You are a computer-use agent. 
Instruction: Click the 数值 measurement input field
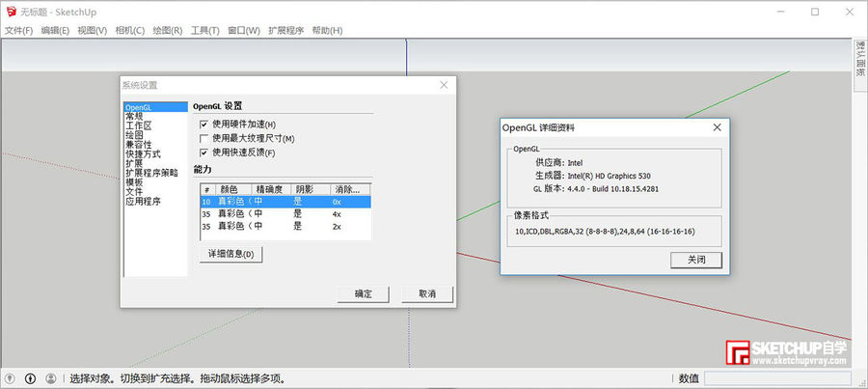tap(777, 378)
